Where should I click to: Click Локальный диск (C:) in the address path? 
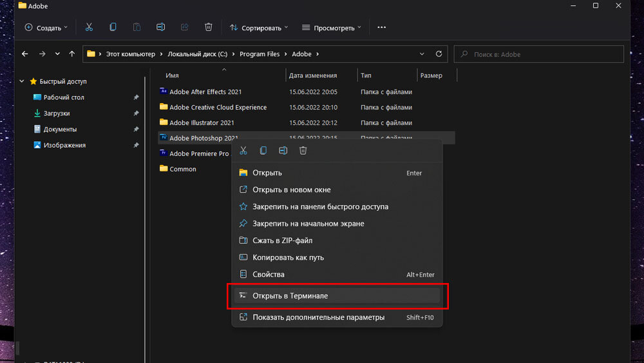[x=198, y=54]
